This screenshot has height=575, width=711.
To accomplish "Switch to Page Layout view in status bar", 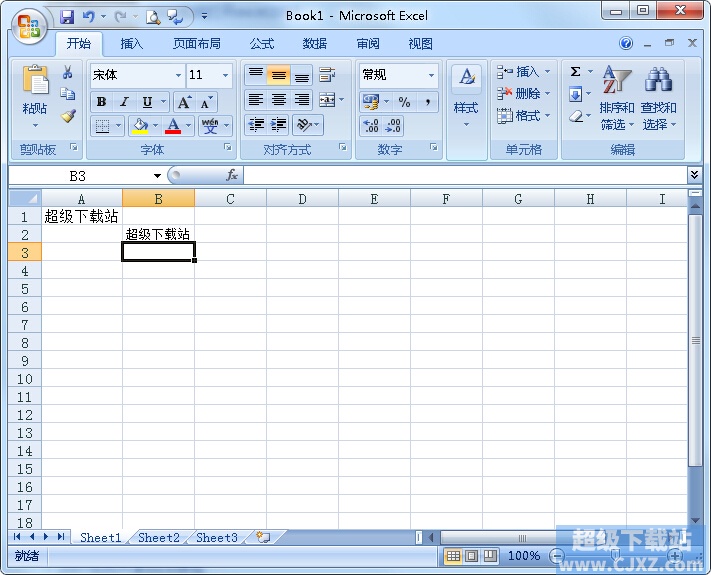I will click(472, 556).
